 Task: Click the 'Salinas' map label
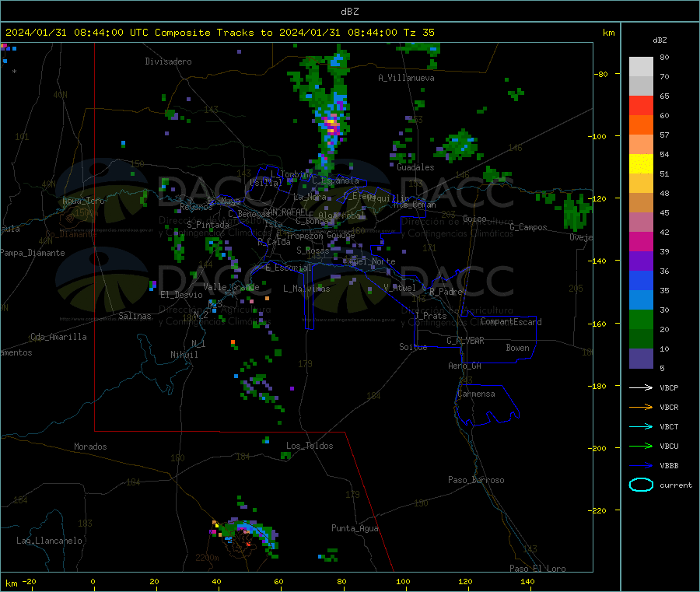[x=135, y=316]
